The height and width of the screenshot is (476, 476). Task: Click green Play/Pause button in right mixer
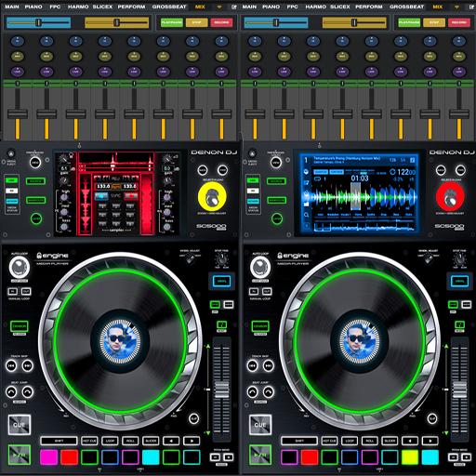pos(409,22)
